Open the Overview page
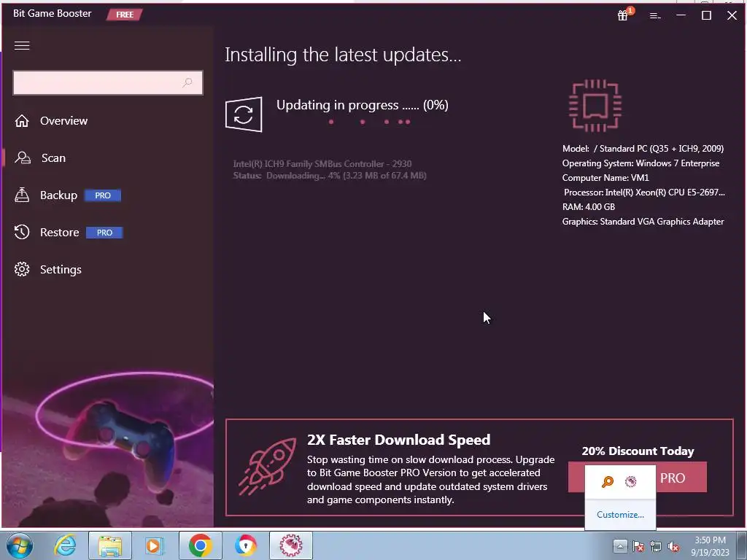The image size is (747, 560). 64,121
